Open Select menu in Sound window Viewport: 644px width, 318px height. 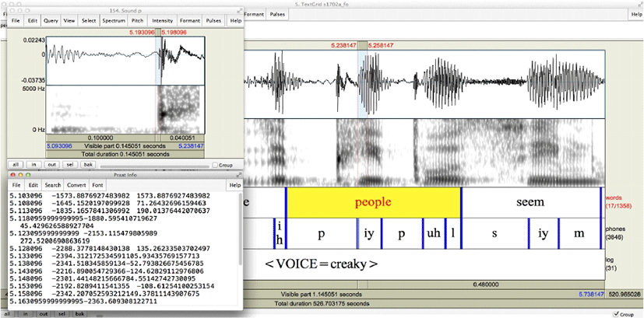[x=89, y=20]
